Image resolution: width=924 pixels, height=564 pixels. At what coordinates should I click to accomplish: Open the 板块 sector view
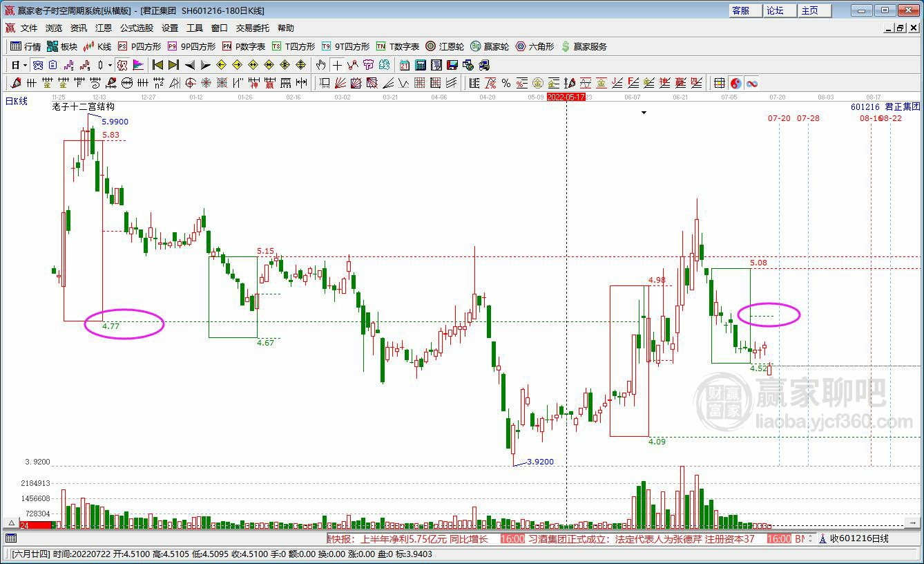(62, 46)
